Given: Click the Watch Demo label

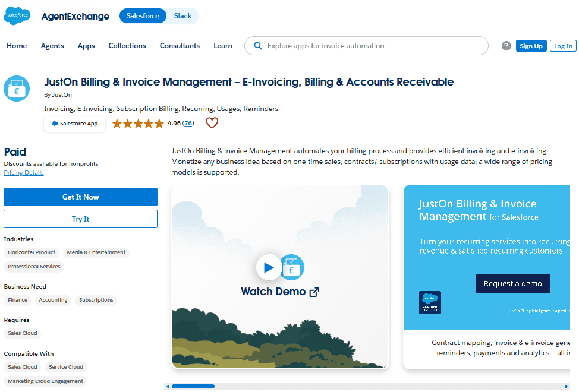Looking at the screenshot, I should (273, 292).
